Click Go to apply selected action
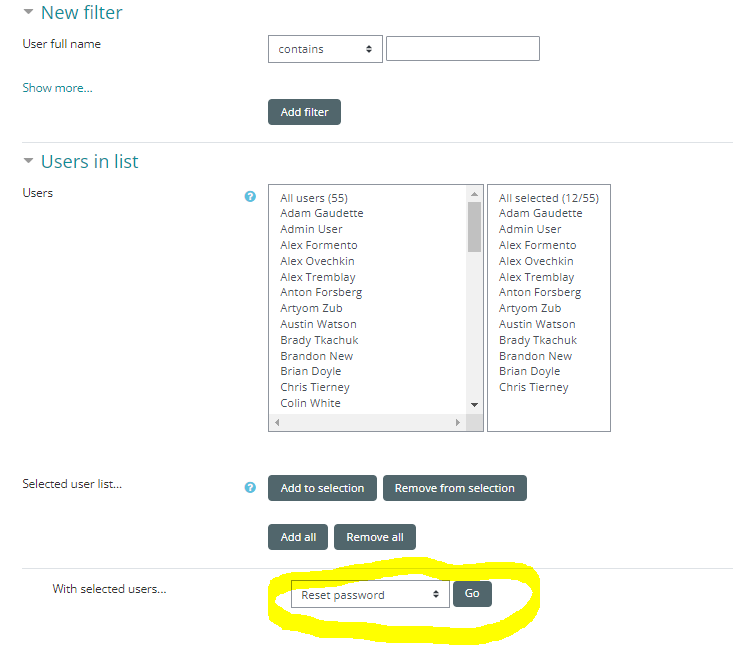 click(x=472, y=594)
